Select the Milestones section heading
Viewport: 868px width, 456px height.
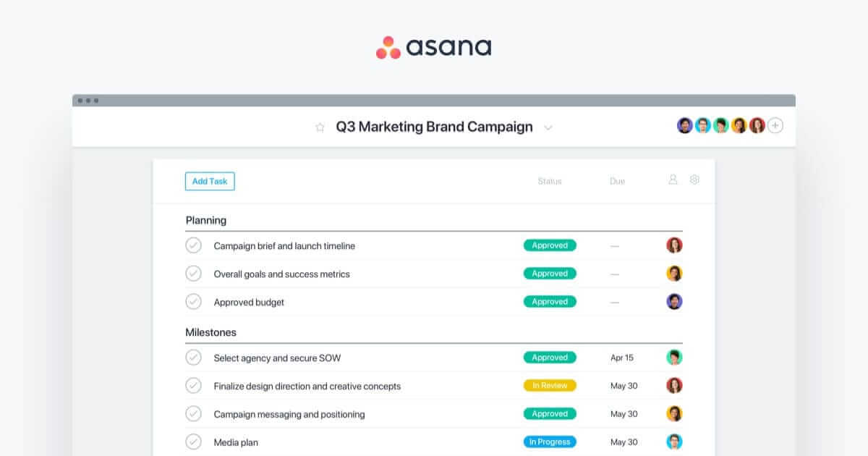point(210,332)
